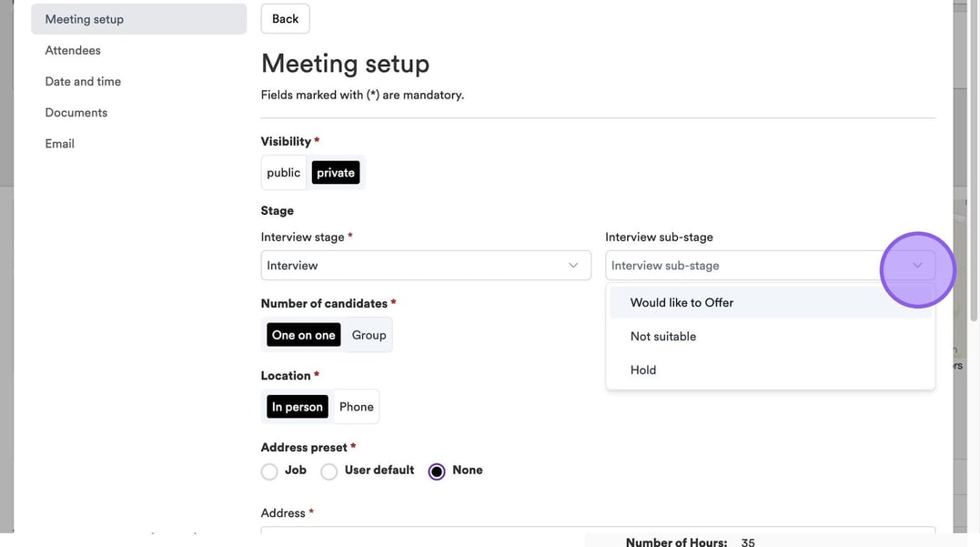This screenshot has height=547, width=980.
Task: Choose the In person location
Action: click(x=297, y=407)
